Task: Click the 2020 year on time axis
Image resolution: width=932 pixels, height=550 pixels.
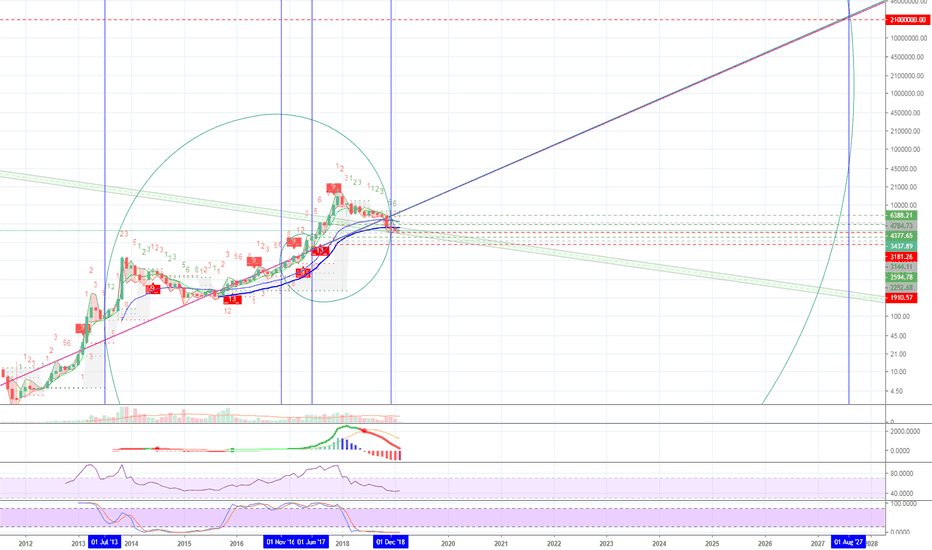Action: pyautogui.click(x=448, y=543)
